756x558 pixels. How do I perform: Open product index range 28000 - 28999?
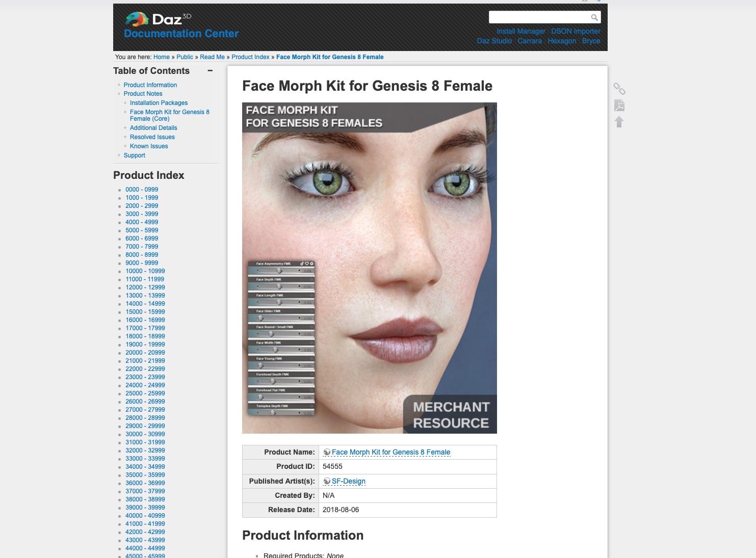coord(145,418)
